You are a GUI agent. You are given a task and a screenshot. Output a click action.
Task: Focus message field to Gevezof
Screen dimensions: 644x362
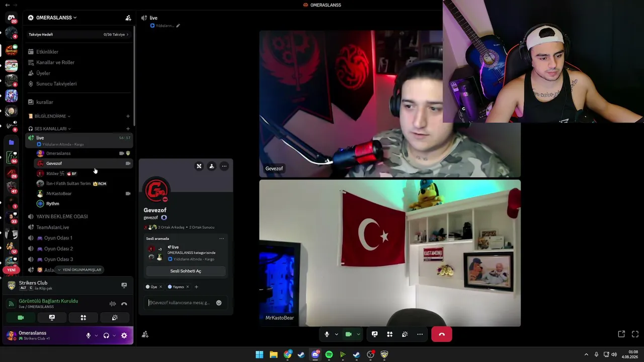tap(180, 303)
